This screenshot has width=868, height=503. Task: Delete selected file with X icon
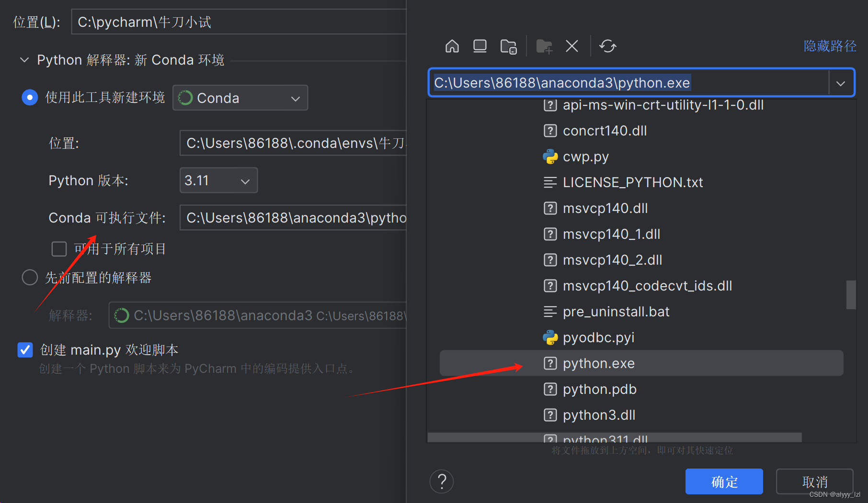click(x=572, y=46)
